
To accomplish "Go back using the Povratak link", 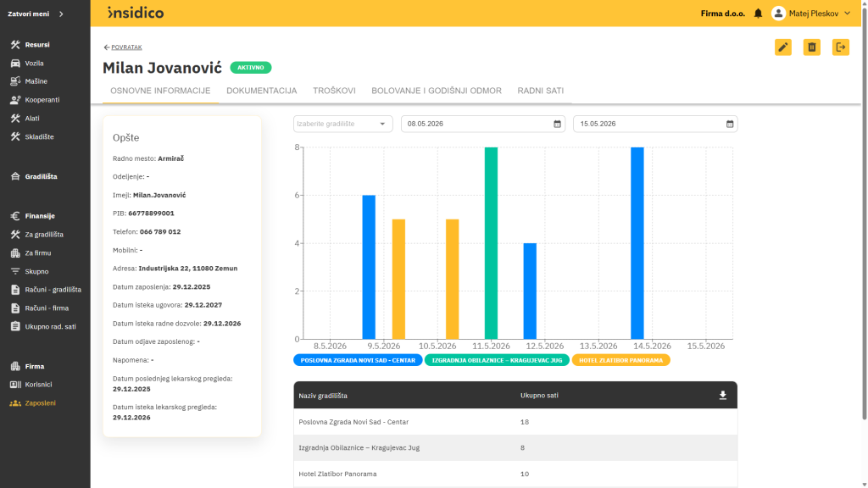I will (123, 47).
